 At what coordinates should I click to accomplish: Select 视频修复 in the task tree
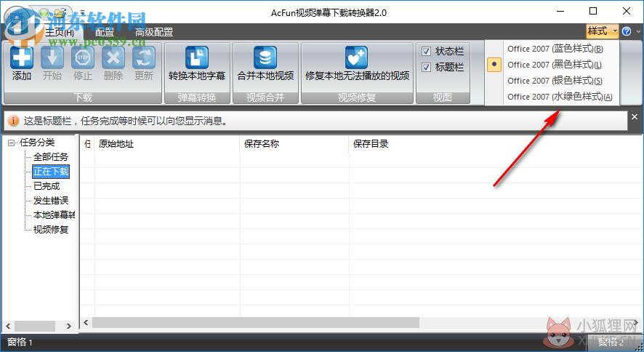point(51,230)
